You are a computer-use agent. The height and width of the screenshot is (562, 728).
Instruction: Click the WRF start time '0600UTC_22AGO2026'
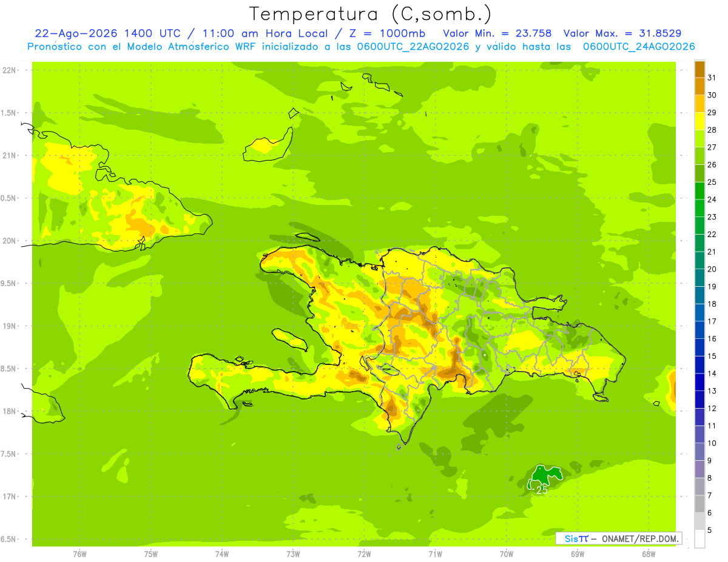(412, 47)
